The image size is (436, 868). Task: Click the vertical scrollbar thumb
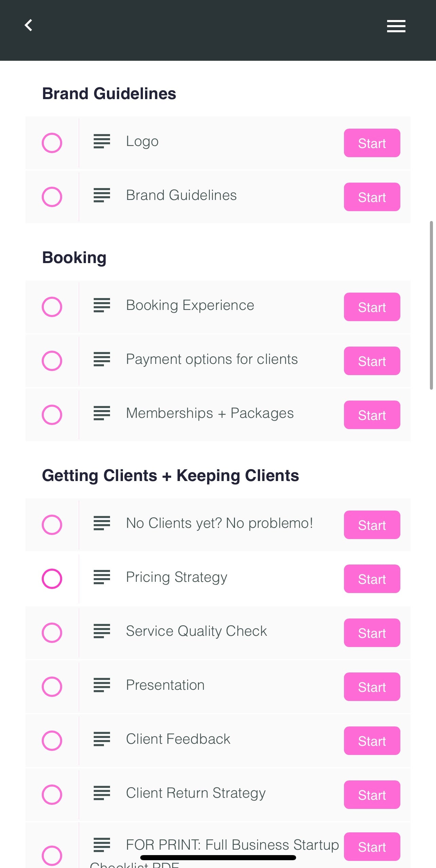[x=431, y=305]
